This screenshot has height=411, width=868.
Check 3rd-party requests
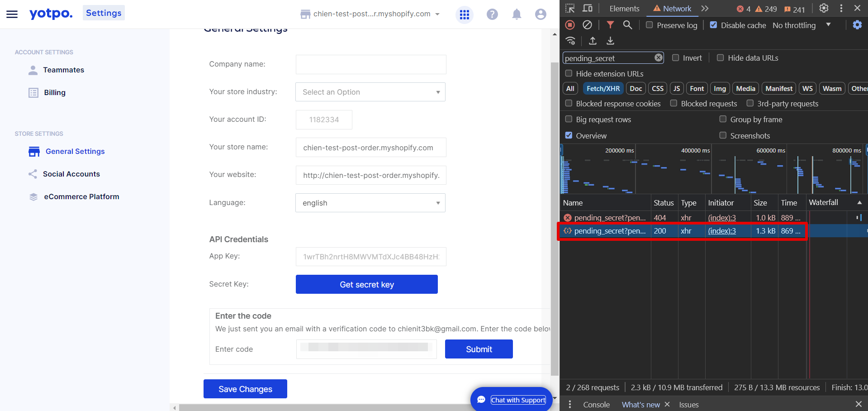point(750,103)
